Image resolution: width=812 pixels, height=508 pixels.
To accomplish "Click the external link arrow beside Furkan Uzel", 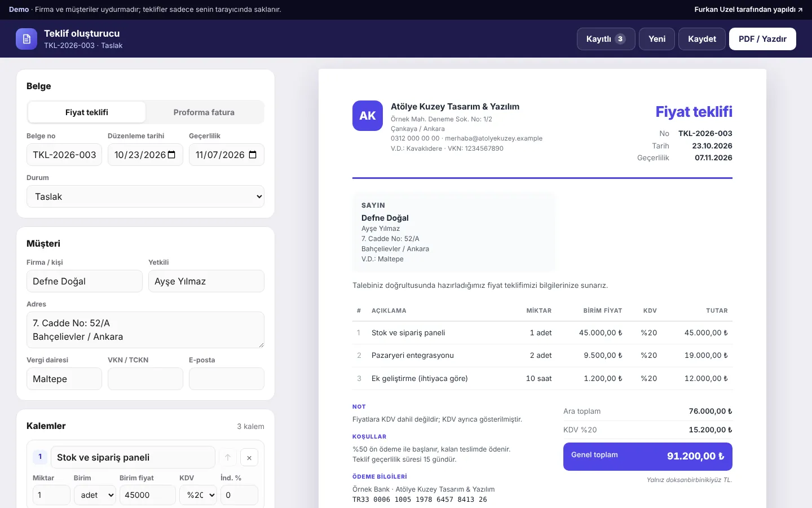I will 800,10.
